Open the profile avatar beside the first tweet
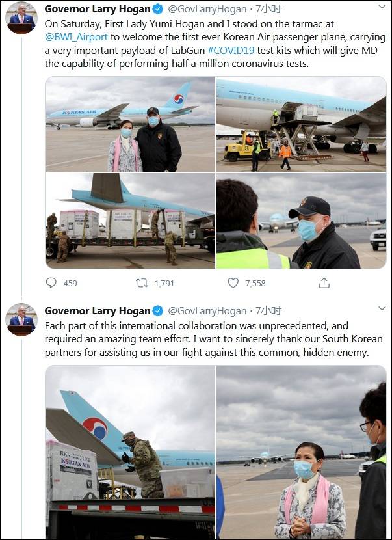Image resolution: width=392 pixels, height=540 pixels. [21, 18]
